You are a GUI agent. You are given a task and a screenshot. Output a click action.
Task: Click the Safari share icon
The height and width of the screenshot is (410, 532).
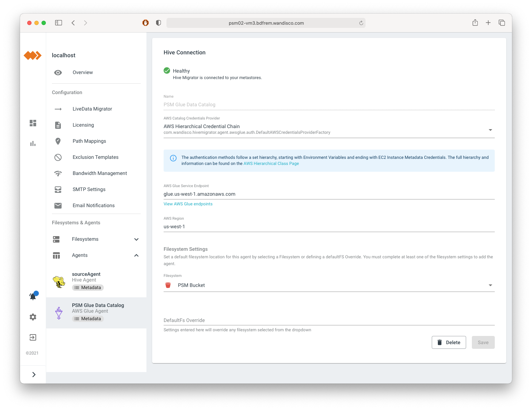click(475, 23)
